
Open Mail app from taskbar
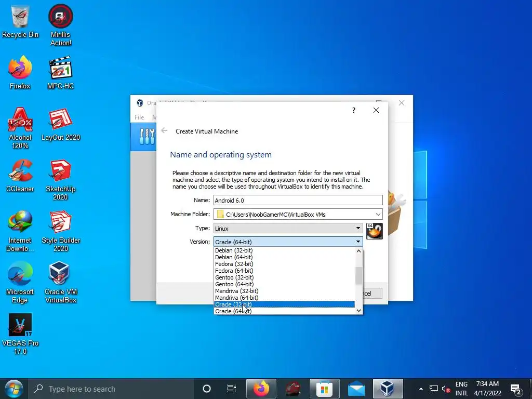[356, 389]
